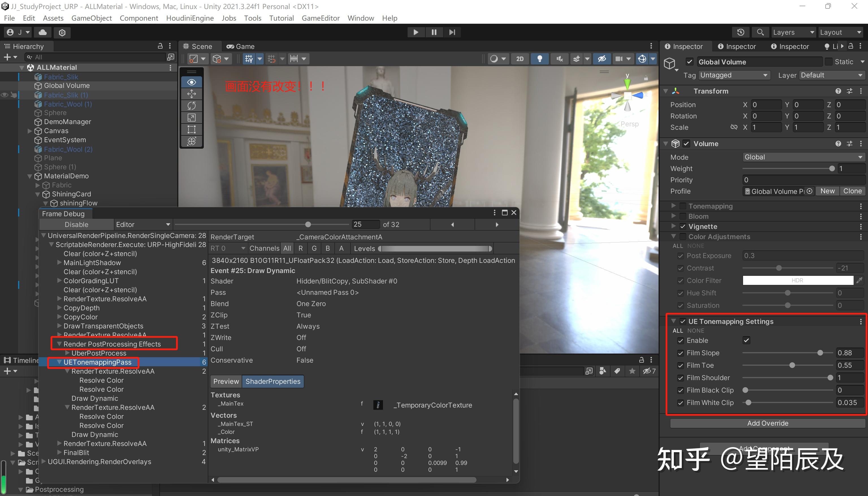Screen dimensions: 868x496
Task: Select the Move tool in Scene view
Action: point(191,94)
